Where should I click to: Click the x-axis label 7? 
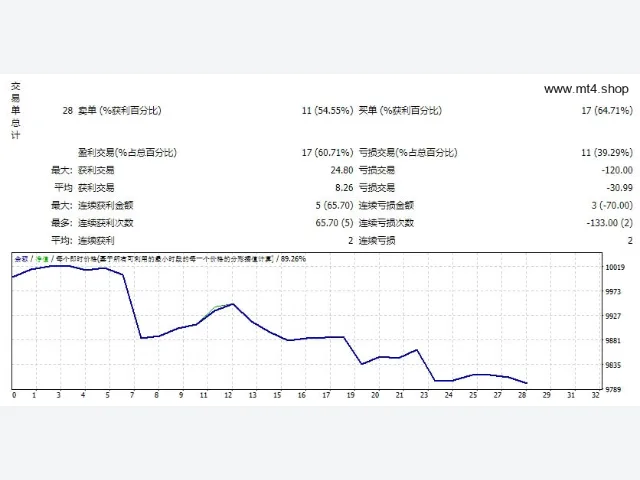pos(132,395)
